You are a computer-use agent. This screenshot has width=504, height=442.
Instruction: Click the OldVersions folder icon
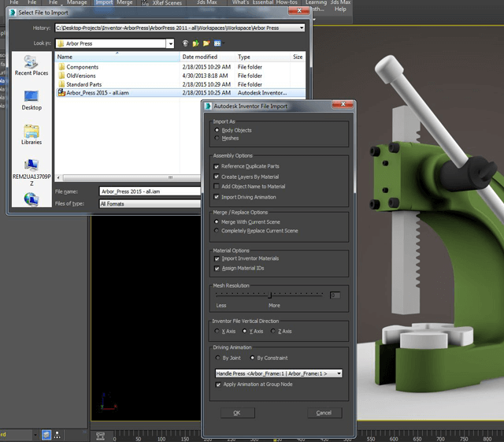[x=61, y=76]
